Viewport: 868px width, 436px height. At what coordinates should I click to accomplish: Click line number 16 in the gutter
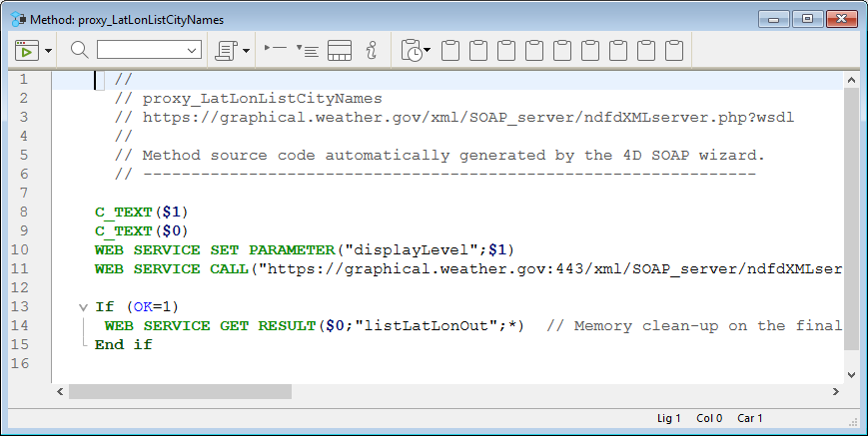click(19, 363)
